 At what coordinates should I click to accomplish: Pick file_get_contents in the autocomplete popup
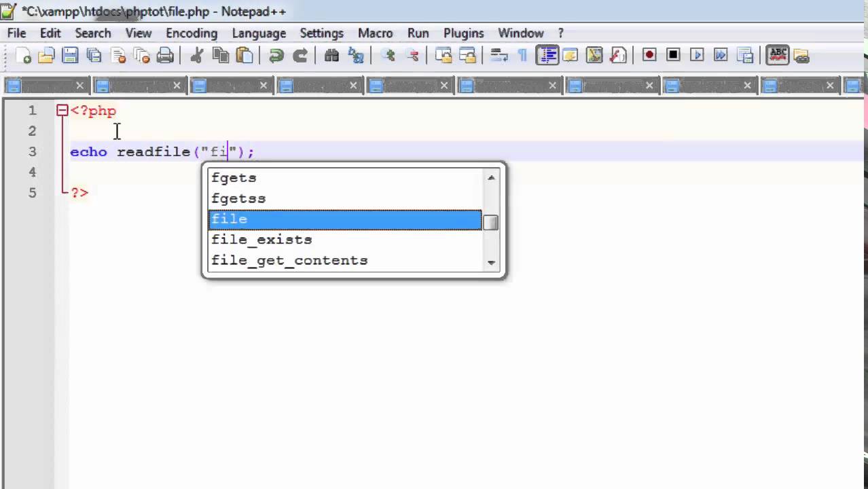345,260
